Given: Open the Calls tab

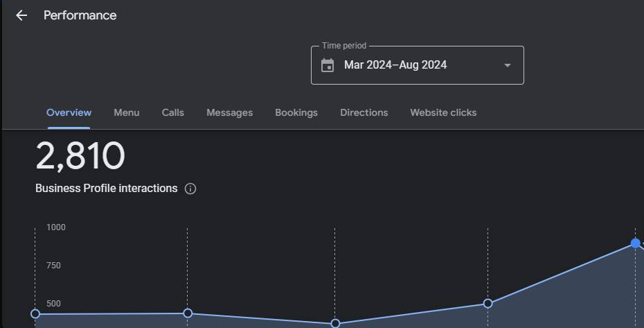Looking at the screenshot, I should click(x=172, y=112).
